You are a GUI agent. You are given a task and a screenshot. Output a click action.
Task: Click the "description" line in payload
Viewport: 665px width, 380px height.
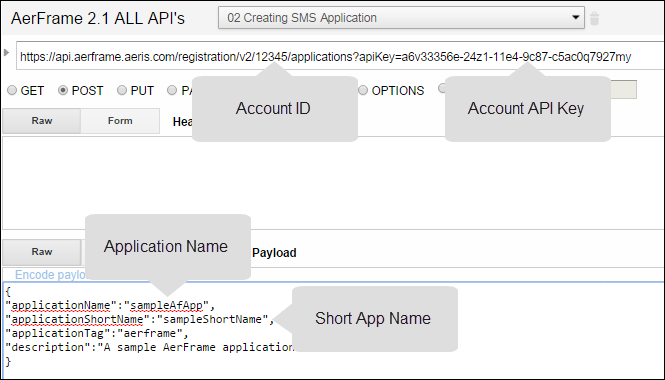coord(149,347)
